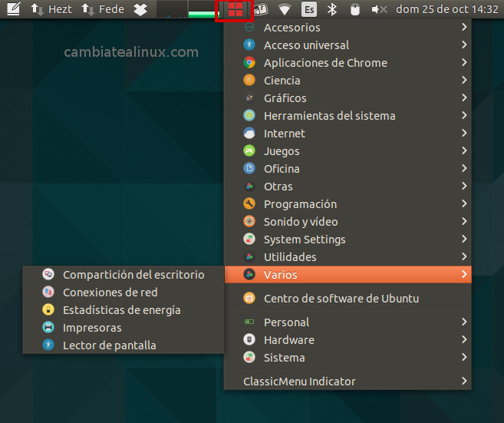Screen dimensions: 504x423
Task: Click the Acceso universal accessibility icon
Action: click(x=249, y=45)
